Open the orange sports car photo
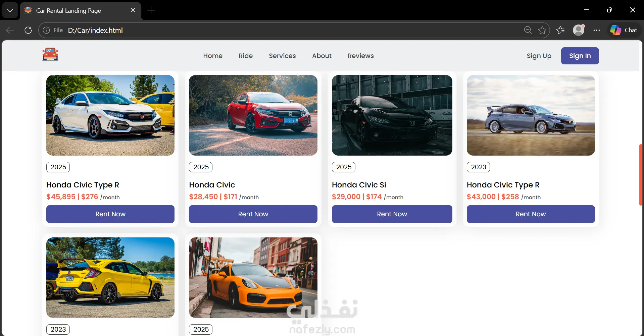The width and height of the screenshot is (644, 336). pyautogui.click(x=253, y=278)
